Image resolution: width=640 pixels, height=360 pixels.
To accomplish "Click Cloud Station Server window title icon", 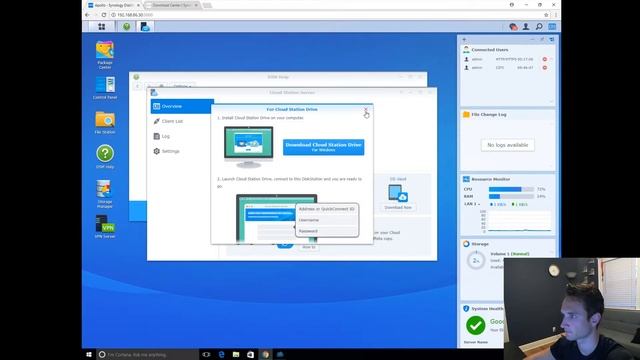I will pyautogui.click(x=154, y=93).
